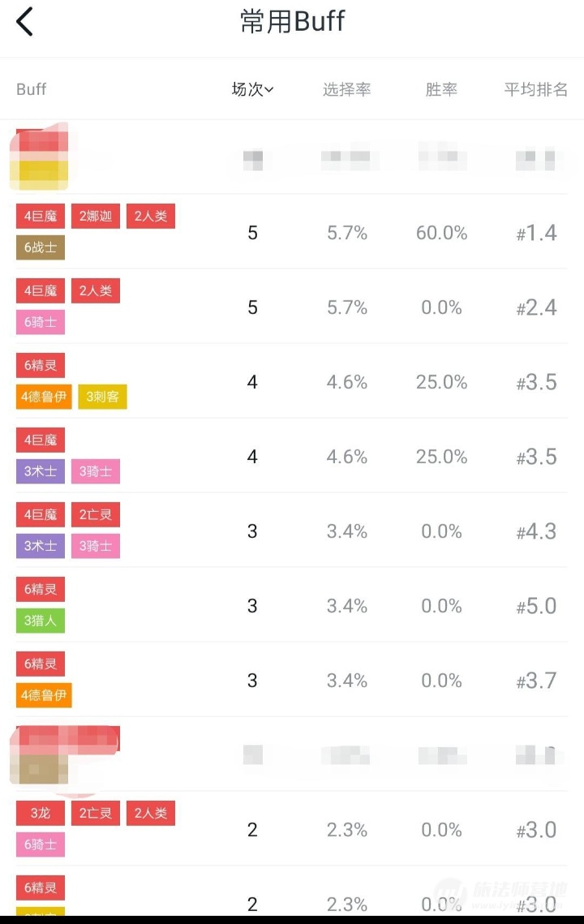Select the green 3猎人 tag
The width and height of the screenshot is (584, 924).
pos(41,621)
